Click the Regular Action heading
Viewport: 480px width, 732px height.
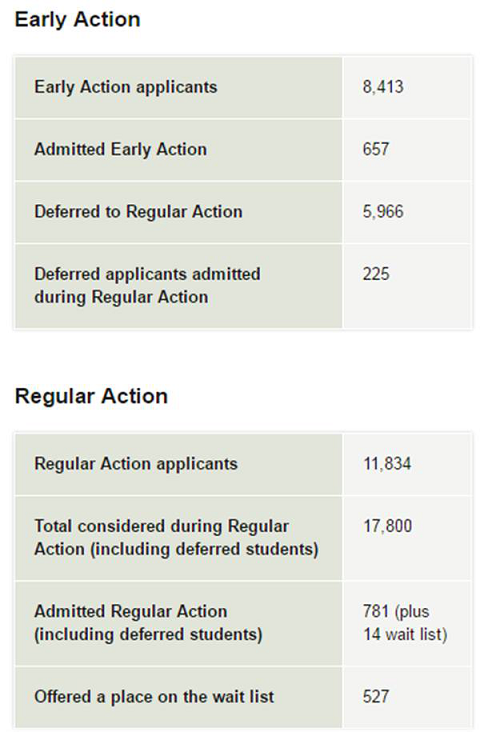pyautogui.click(x=91, y=396)
